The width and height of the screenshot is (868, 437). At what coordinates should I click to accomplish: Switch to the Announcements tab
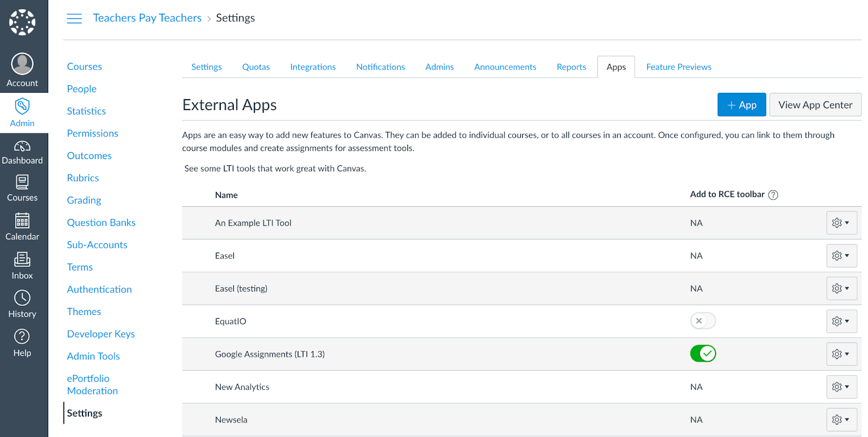(x=505, y=67)
